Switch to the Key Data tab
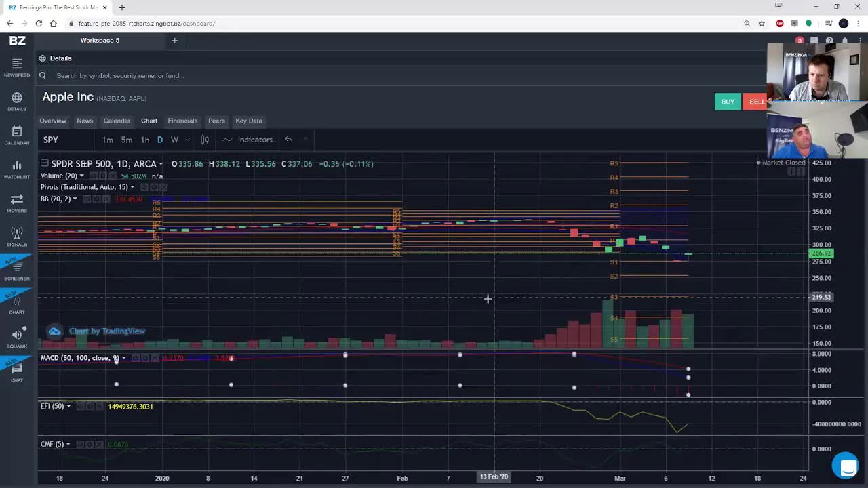 [249, 121]
